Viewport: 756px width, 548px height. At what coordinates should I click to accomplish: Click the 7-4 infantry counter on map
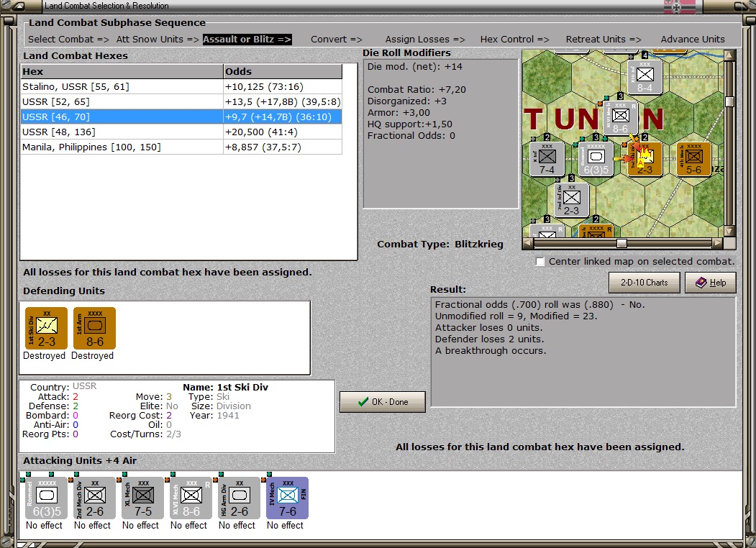547,159
